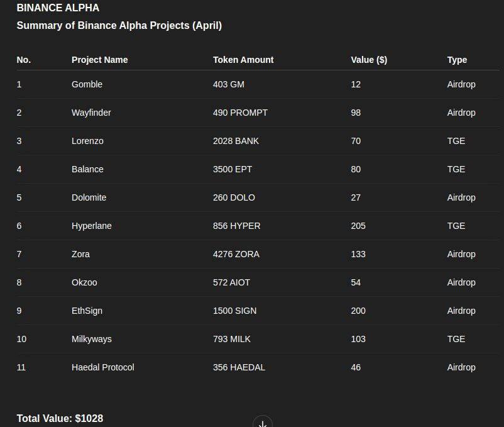This screenshot has width=504, height=427.
Task: Click row number "3" beside Lorenzo
Action: [x=19, y=141]
